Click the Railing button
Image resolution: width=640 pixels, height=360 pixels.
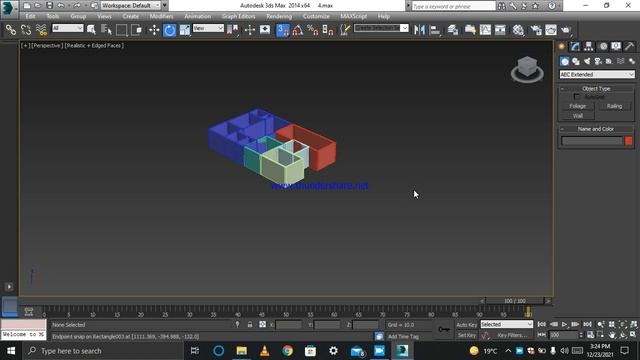coord(614,106)
